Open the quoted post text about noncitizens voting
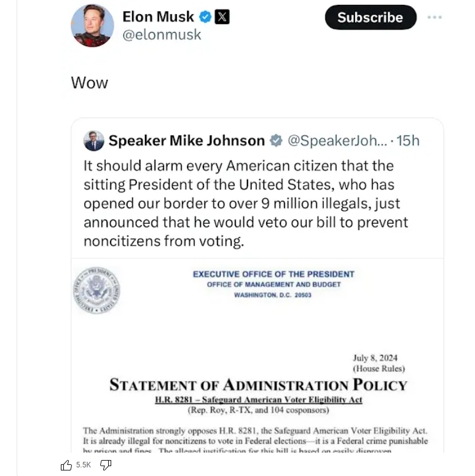This screenshot has height=476, width=475. point(246,203)
